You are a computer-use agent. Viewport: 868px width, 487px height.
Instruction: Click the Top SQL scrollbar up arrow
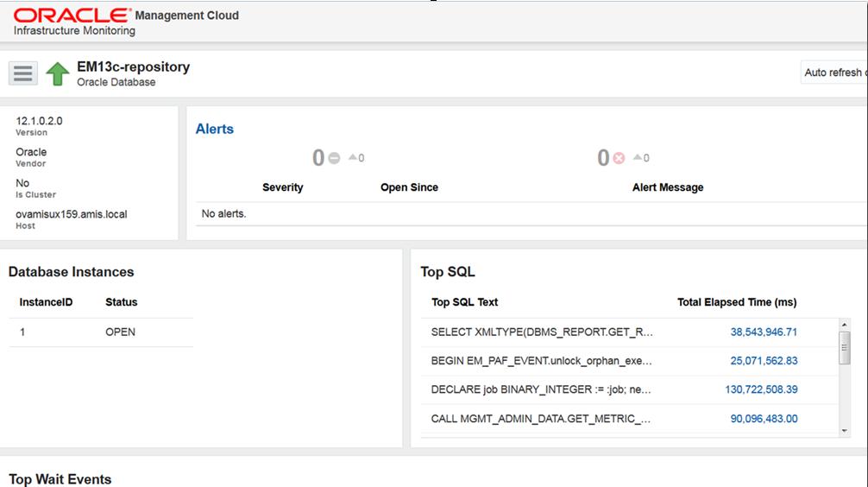click(x=844, y=325)
